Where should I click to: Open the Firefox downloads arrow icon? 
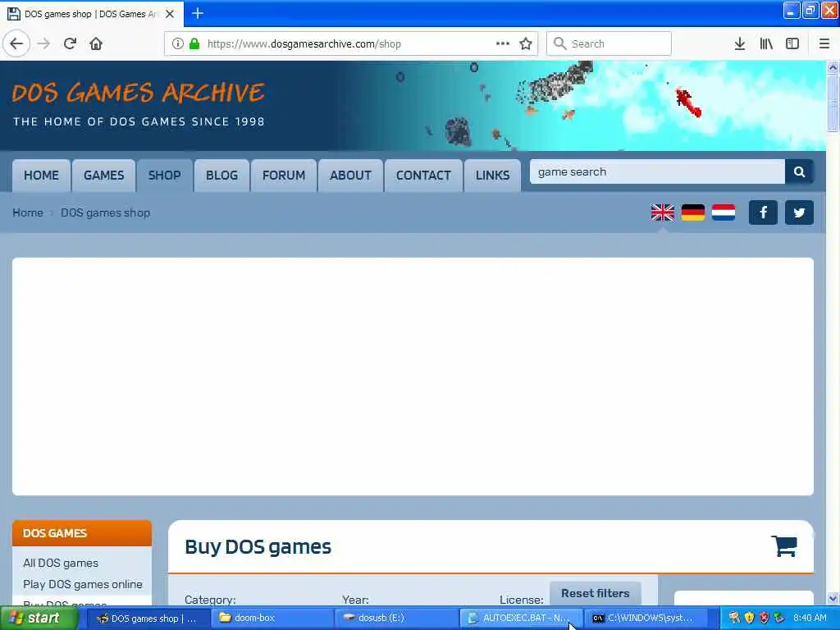coord(740,43)
